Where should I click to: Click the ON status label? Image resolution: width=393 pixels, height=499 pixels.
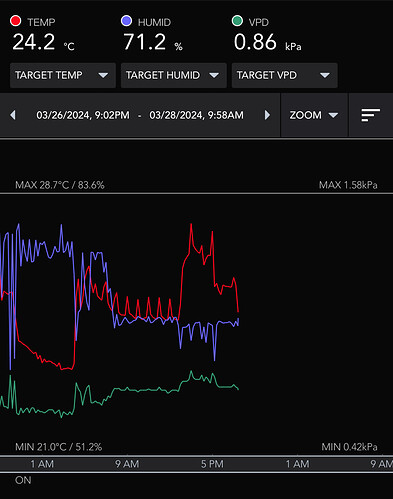(23, 480)
